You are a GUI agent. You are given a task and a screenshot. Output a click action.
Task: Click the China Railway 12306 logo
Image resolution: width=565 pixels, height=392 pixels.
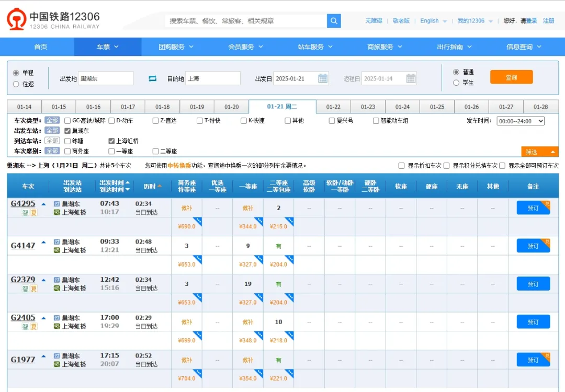[53, 19]
